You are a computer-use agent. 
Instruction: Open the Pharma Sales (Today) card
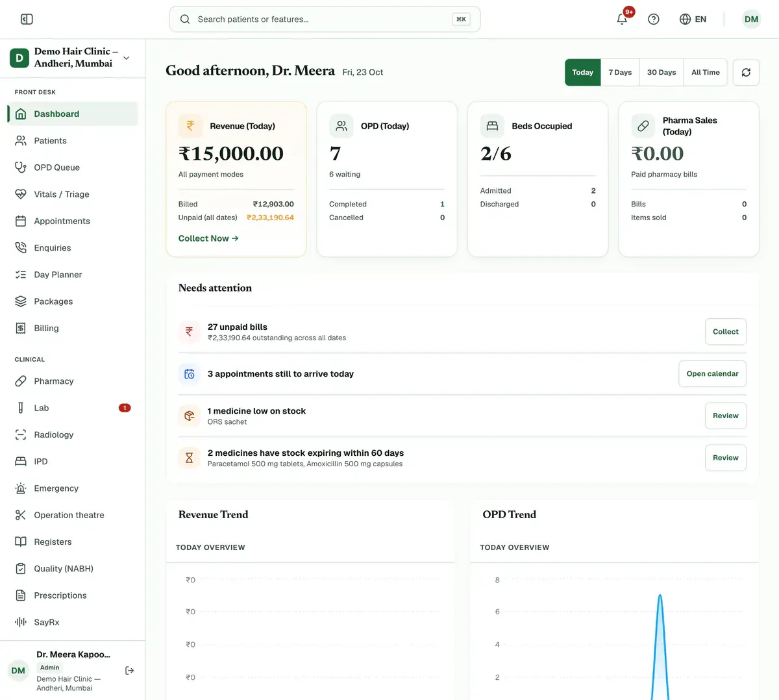click(x=689, y=179)
